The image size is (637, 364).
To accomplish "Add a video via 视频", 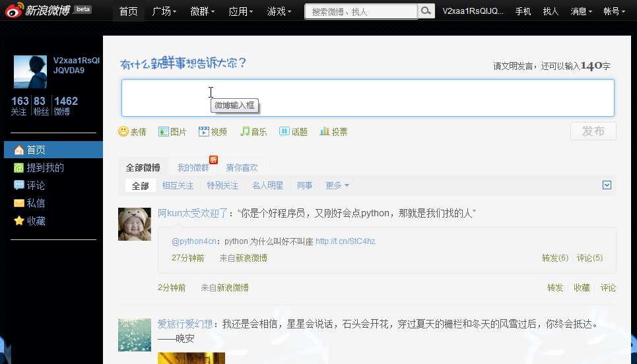I will pyautogui.click(x=213, y=131).
